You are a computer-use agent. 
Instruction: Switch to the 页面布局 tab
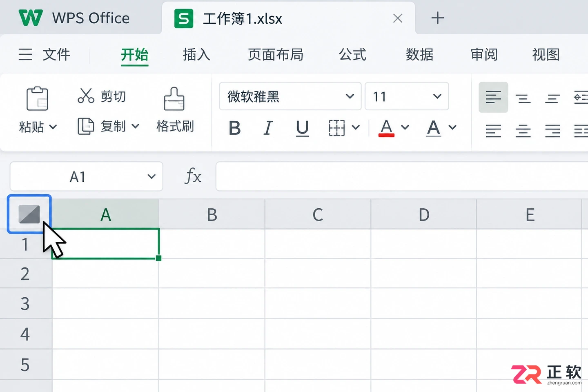[276, 54]
